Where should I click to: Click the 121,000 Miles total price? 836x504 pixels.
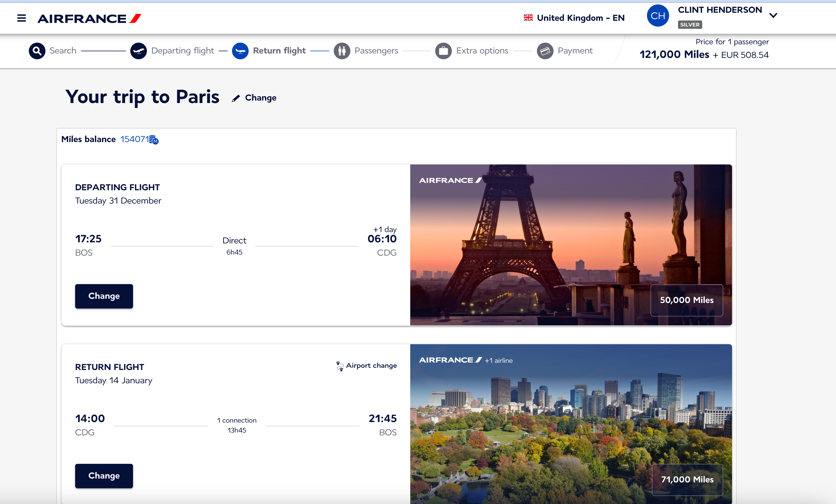tap(674, 54)
